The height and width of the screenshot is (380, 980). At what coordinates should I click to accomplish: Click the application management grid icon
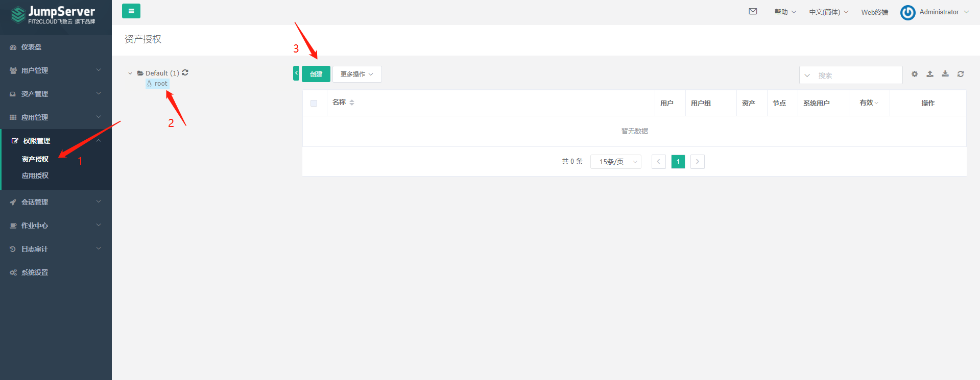tap(13, 118)
